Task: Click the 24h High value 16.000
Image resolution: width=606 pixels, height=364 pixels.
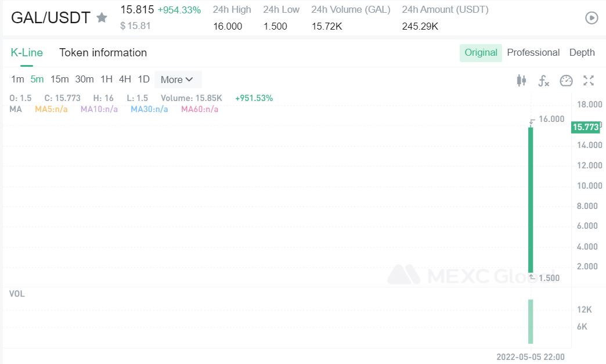Action: pos(228,26)
